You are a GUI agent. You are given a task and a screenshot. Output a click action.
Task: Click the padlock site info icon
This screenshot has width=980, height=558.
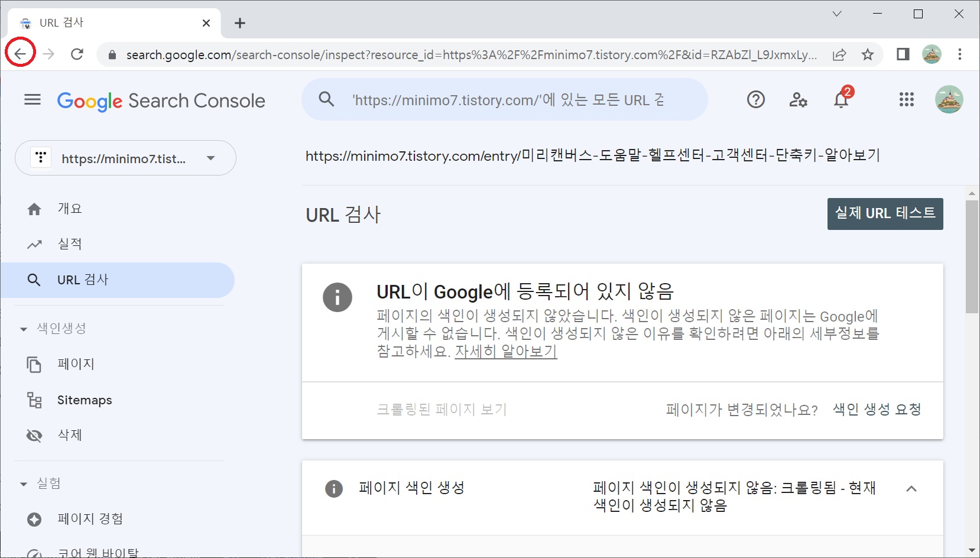pyautogui.click(x=112, y=55)
